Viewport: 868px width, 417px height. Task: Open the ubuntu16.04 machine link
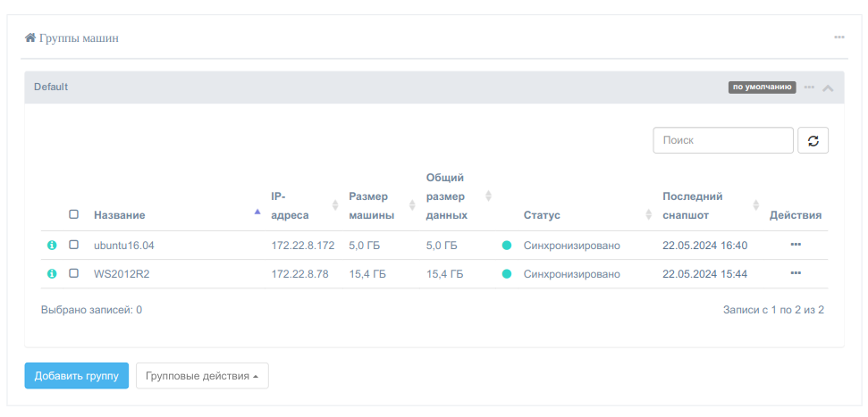pyautogui.click(x=118, y=246)
